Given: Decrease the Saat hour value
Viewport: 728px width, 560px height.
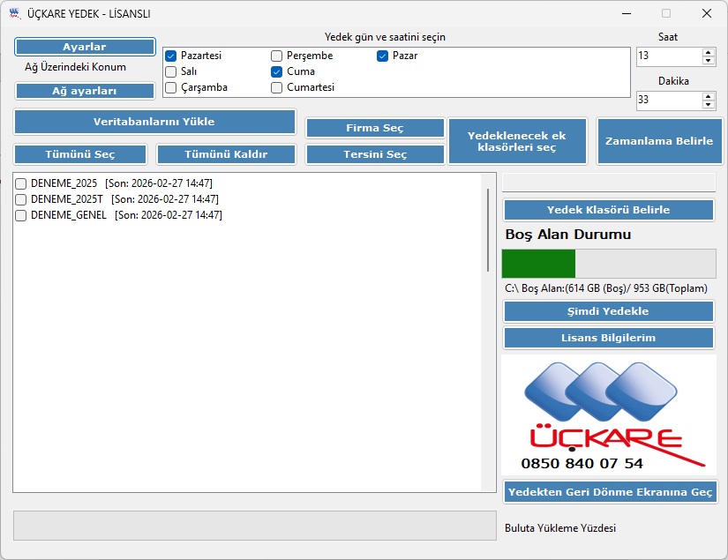Looking at the screenshot, I should click(708, 61).
